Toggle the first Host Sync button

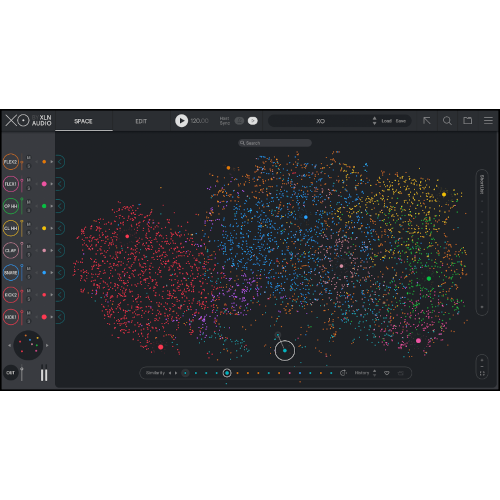239,121
